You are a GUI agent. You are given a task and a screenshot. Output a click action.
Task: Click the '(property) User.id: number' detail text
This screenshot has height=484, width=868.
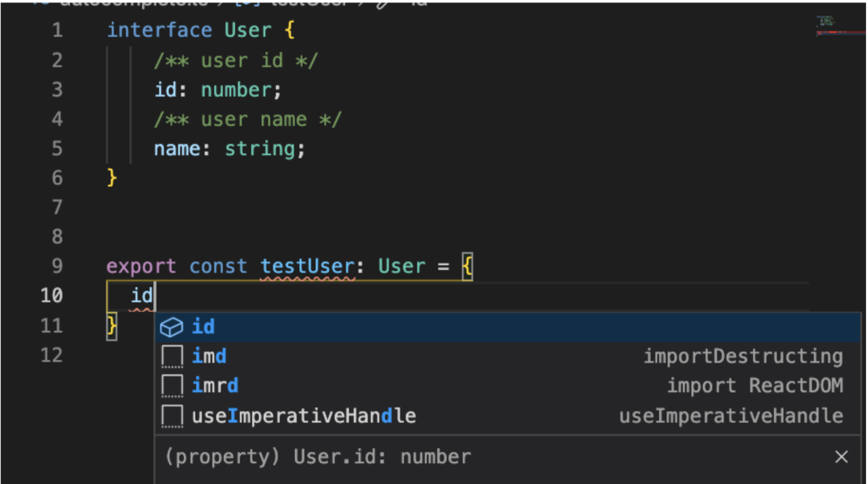point(318,457)
